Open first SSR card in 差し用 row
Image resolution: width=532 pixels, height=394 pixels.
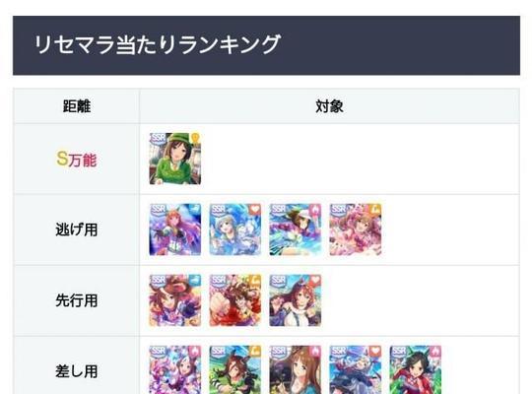175,369
